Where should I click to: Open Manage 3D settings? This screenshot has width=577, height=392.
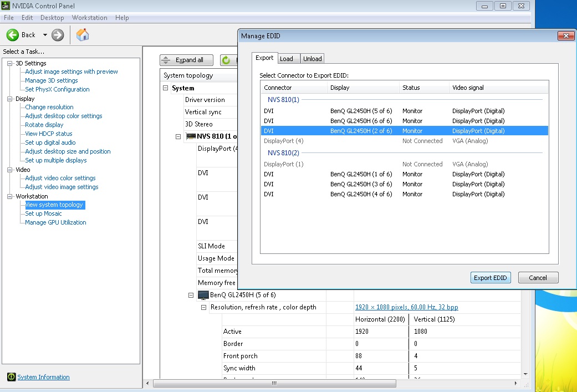(x=52, y=80)
